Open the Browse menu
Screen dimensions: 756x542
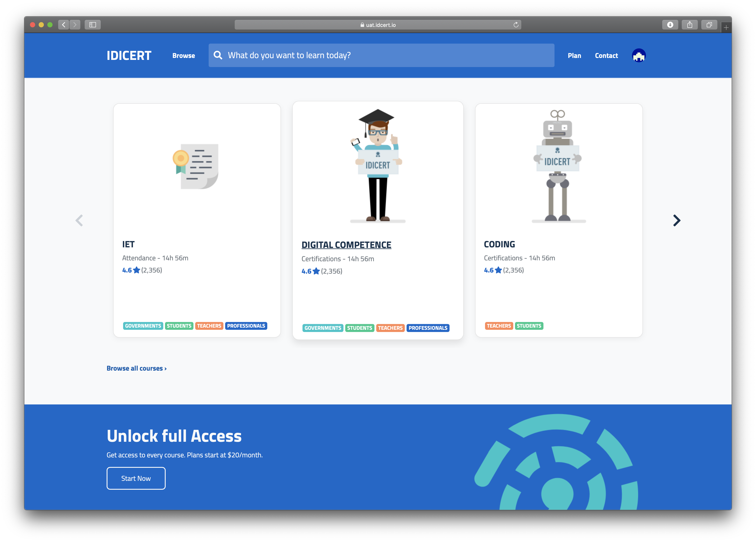183,56
